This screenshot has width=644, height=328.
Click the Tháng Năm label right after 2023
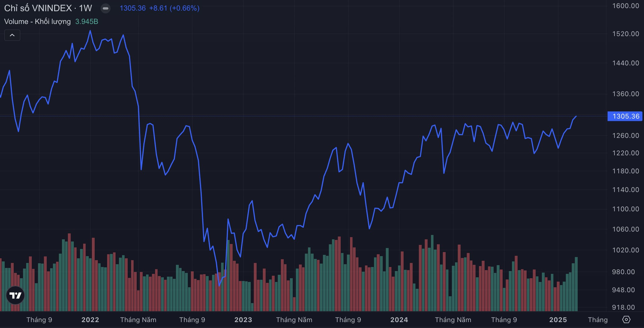(x=294, y=320)
